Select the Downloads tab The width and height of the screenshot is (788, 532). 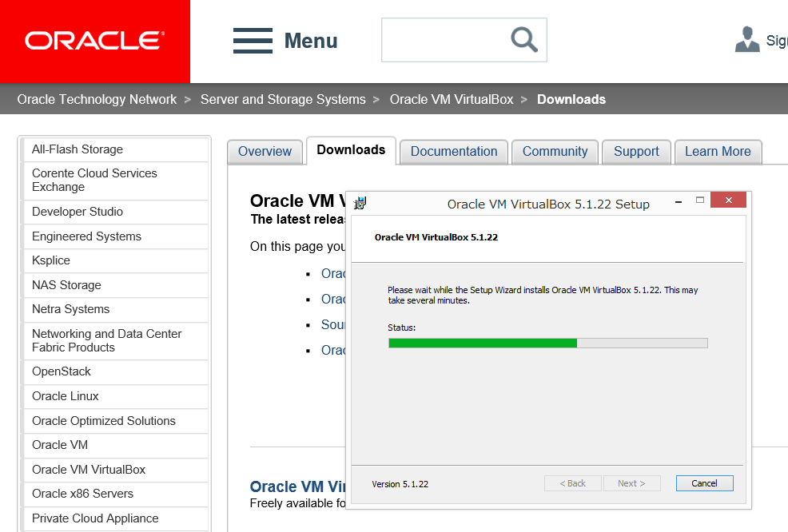click(352, 150)
